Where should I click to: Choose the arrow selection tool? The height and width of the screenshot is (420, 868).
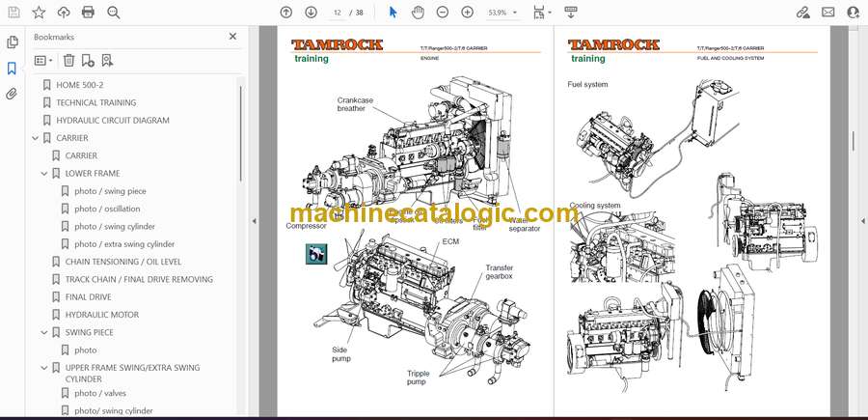[393, 13]
